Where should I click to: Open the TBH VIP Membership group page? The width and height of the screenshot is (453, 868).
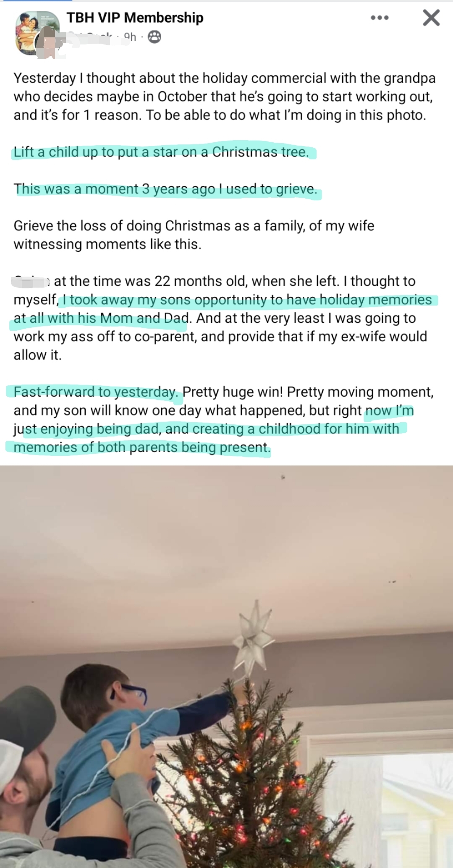[x=135, y=17]
